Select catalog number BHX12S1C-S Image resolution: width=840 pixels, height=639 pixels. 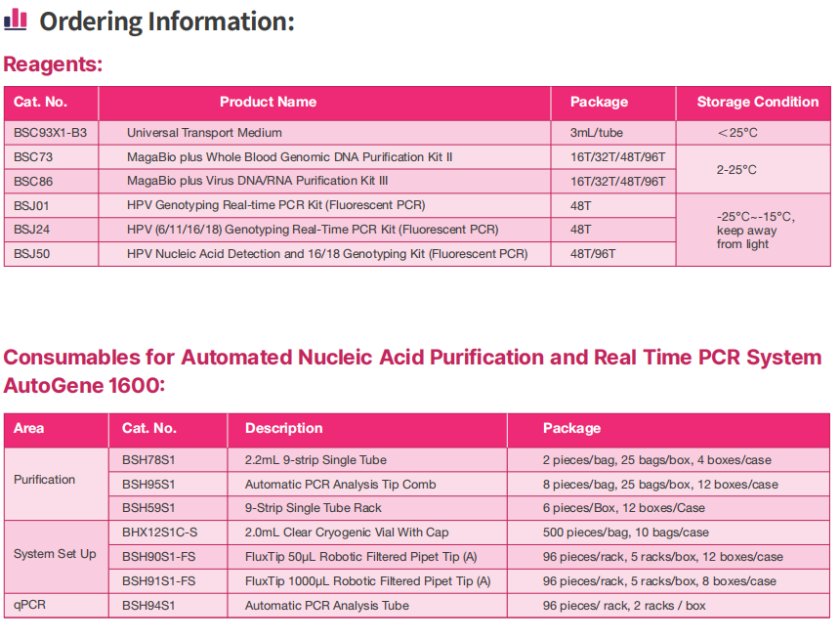pyautogui.click(x=159, y=532)
